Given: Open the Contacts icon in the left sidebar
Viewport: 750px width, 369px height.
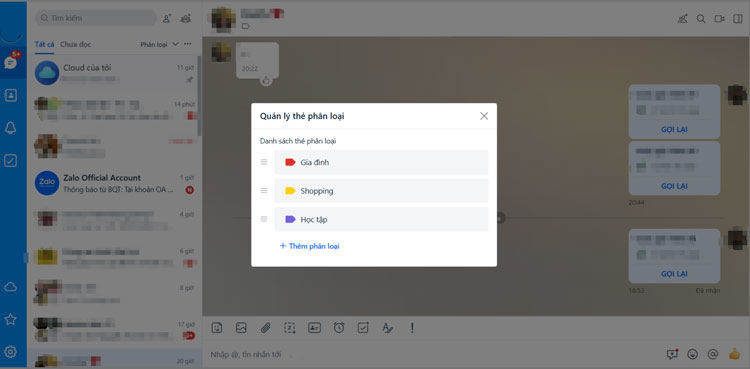Looking at the screenshot, I should (x=11, y=95).
